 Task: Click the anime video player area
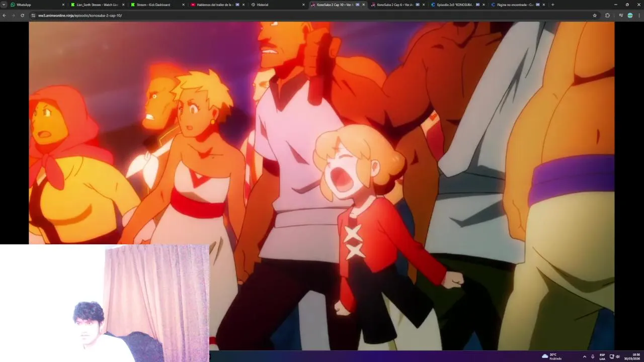point(321,186)
